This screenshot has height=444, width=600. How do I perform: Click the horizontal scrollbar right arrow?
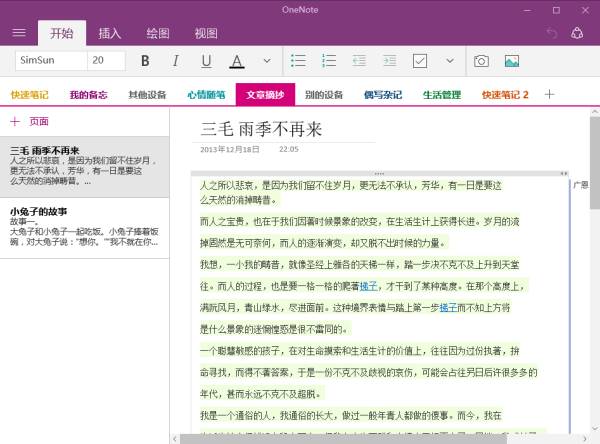[x=585, y=439]
